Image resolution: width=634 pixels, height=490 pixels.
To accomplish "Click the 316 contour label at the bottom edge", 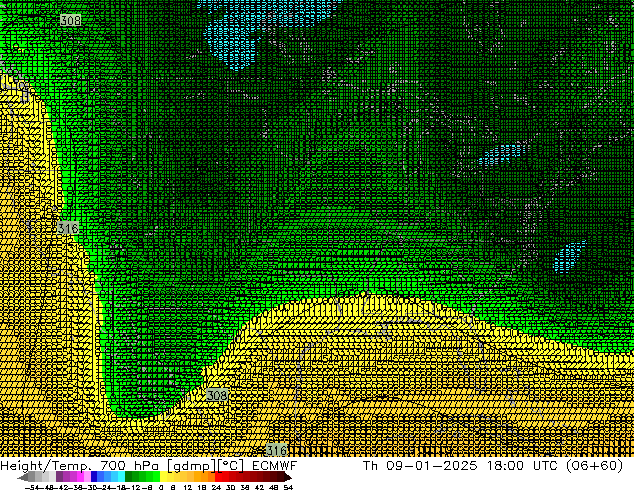I will 277,450.
